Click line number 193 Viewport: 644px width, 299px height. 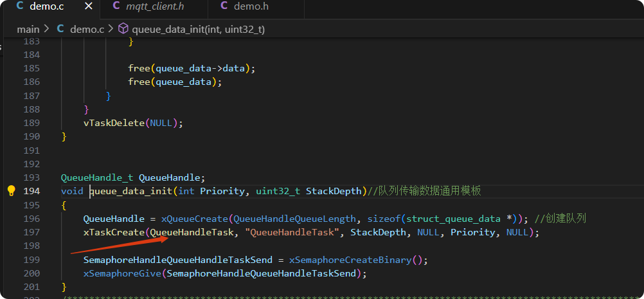click(31, 177)
